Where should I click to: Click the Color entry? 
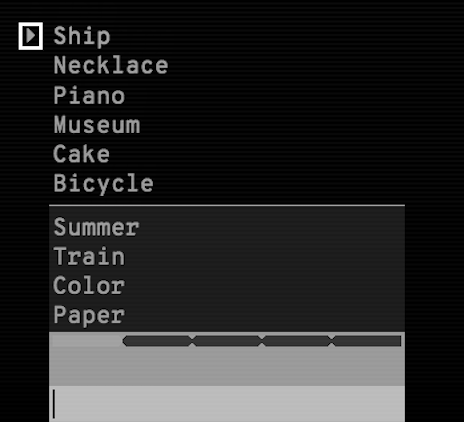89,286
